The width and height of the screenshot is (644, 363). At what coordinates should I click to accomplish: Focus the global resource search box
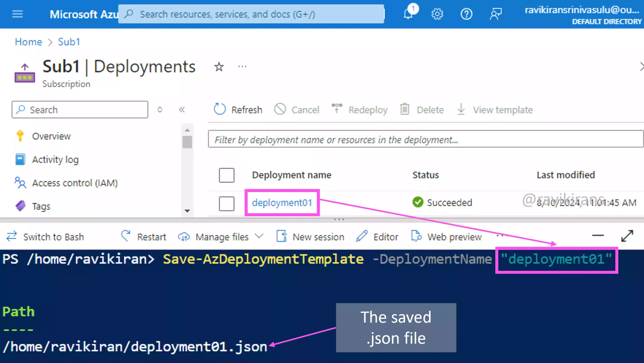click(x=251, y=14)
